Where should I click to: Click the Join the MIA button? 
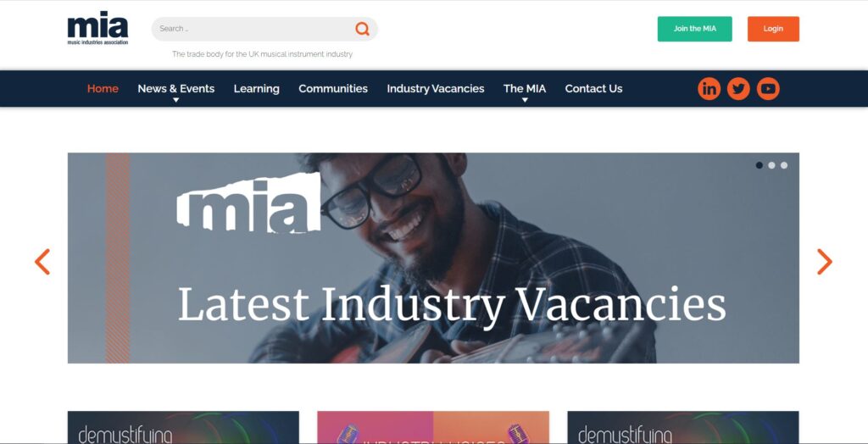(x=695, y=29)
